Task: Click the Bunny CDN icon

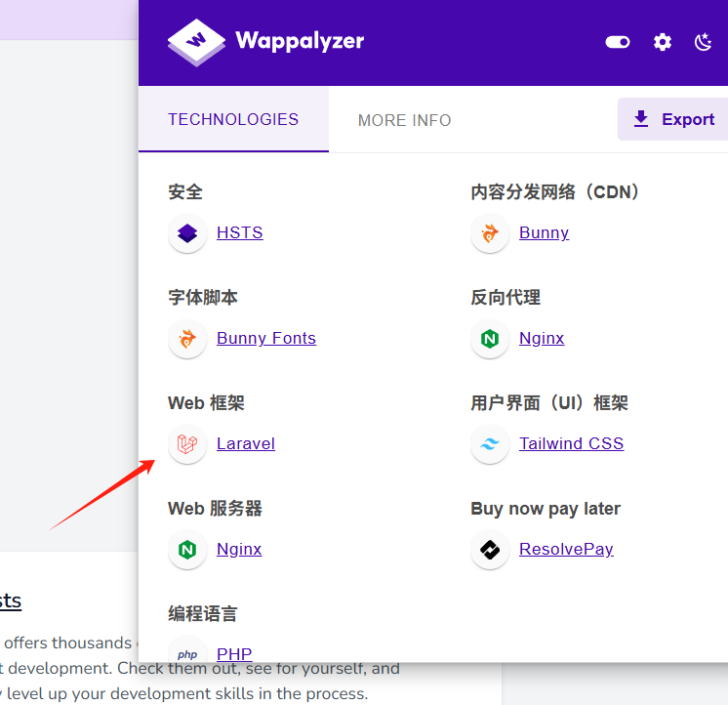Action: (490, 233)
